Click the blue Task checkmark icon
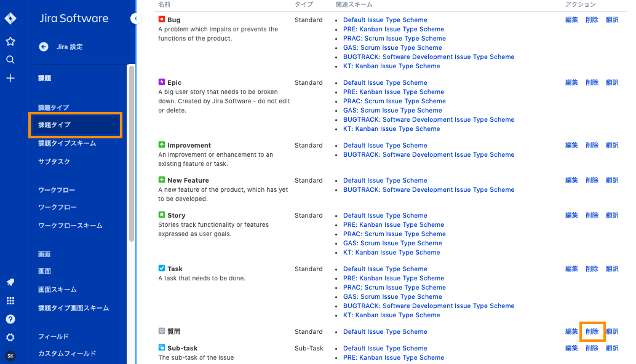 (x=161, y=268)
